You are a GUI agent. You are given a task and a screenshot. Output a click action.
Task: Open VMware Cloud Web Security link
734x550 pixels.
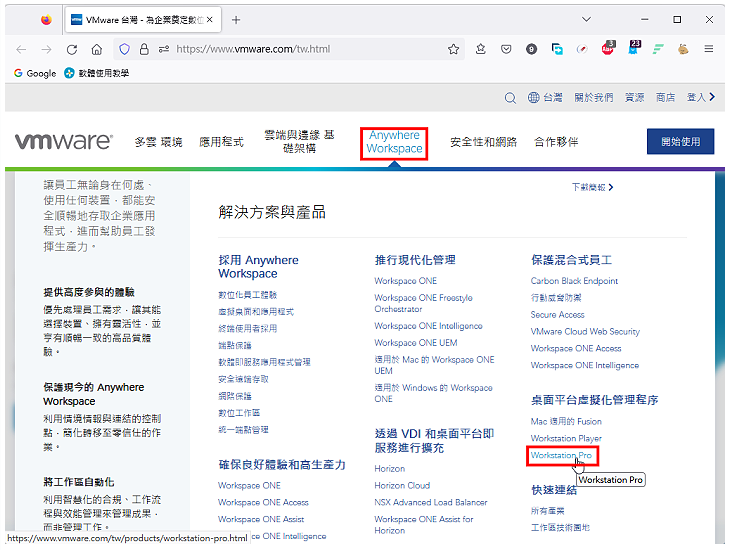tap(585, 331)
